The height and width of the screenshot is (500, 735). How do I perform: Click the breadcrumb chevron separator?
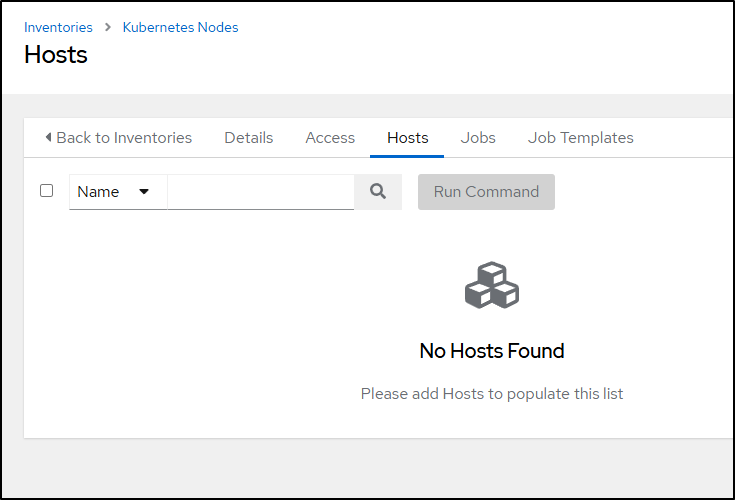point(108,27)
